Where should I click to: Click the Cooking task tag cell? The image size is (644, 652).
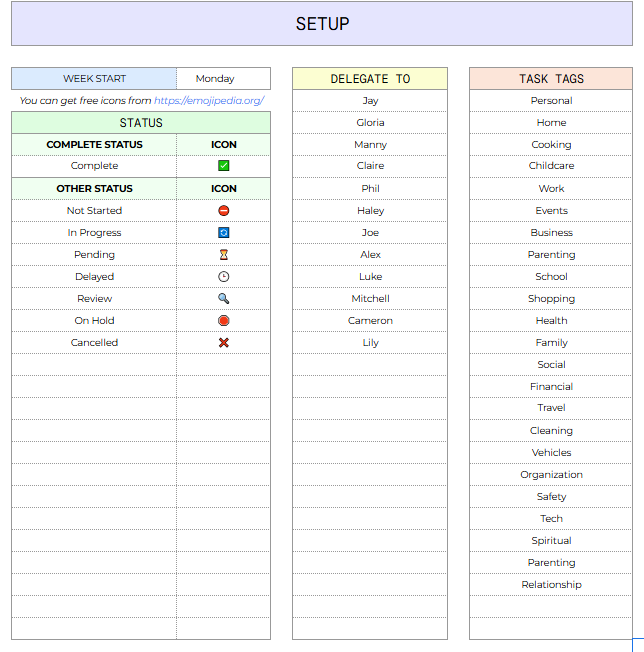coord(551,145)
